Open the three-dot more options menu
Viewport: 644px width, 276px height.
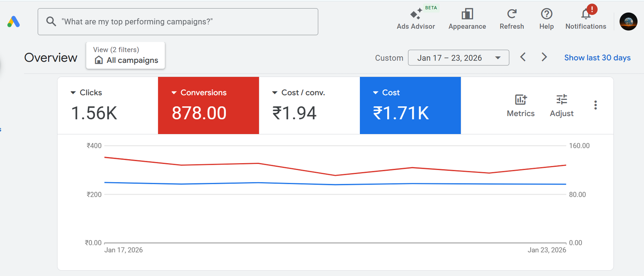(595, 105)
